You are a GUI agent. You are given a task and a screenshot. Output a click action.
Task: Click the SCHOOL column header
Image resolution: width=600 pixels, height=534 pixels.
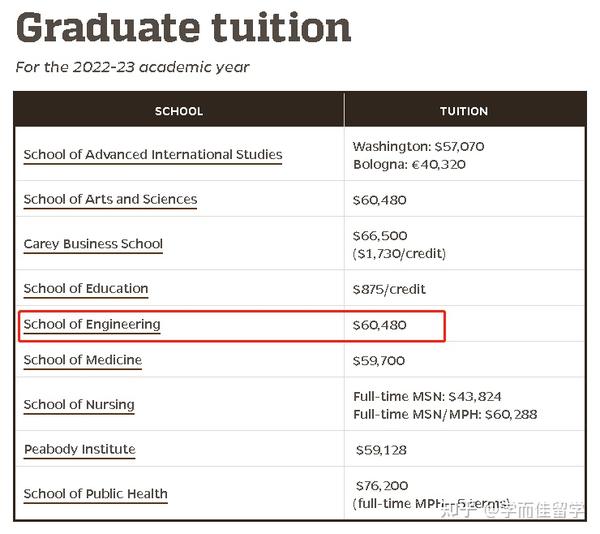click(179, 111)
